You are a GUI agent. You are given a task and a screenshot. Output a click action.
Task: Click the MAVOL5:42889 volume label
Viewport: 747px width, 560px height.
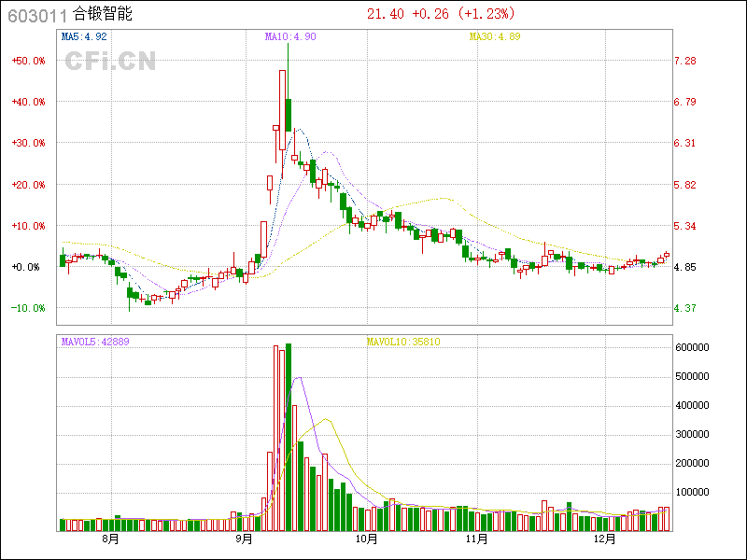tap(95, 342)
